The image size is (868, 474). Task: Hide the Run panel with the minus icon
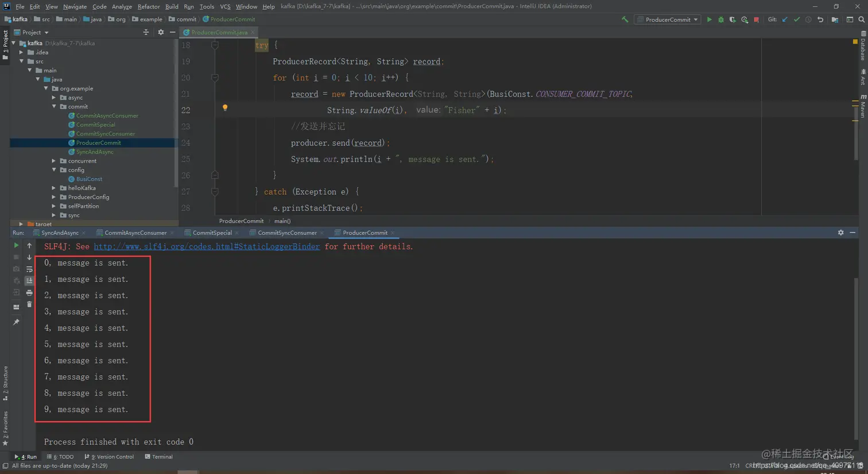852,233
